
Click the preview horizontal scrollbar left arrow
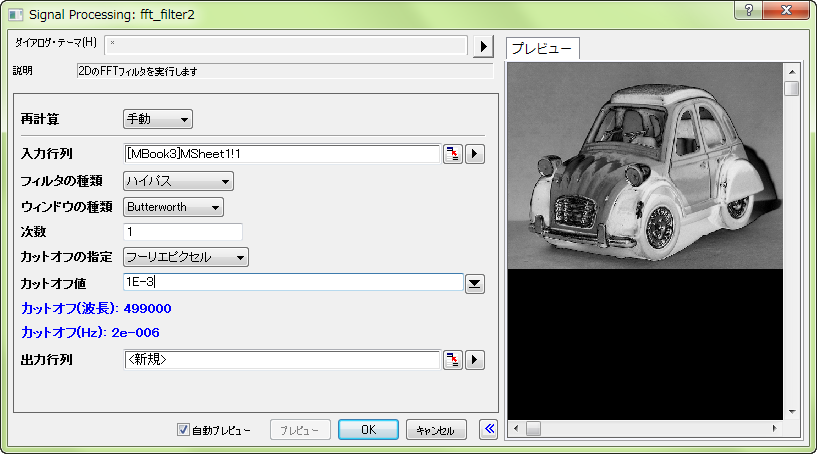pos(516,428)
